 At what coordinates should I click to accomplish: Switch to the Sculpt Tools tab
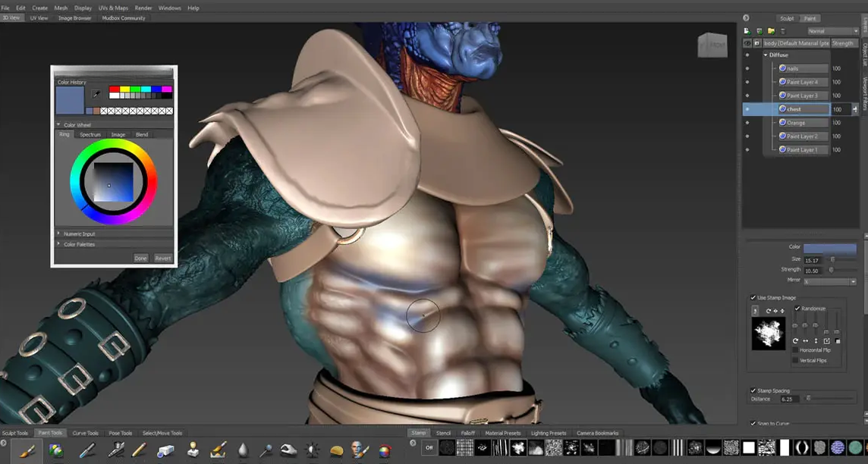pyautogui.click(x=15, y=433)
